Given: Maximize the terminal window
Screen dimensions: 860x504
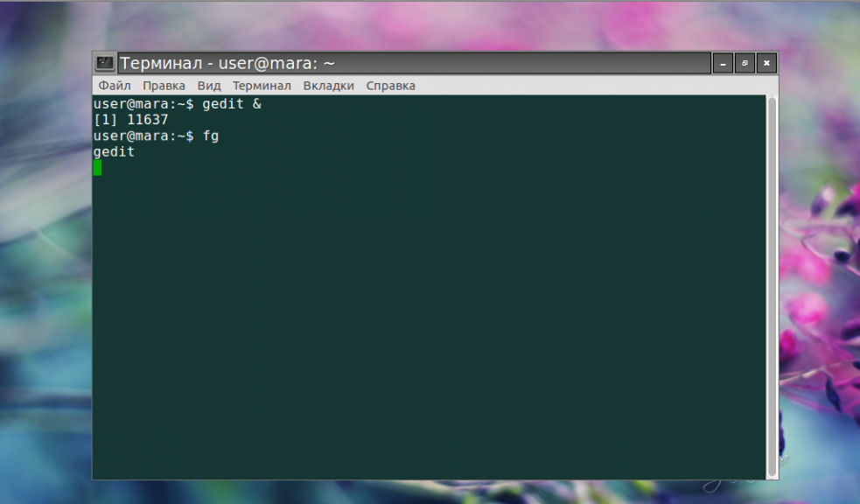Looking at the screenshot, I should tap(745, 63).
